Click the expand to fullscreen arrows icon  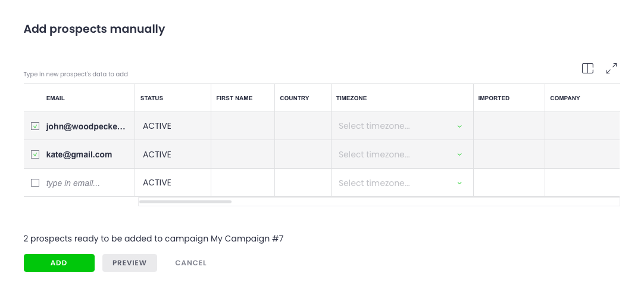coord(611,69)
